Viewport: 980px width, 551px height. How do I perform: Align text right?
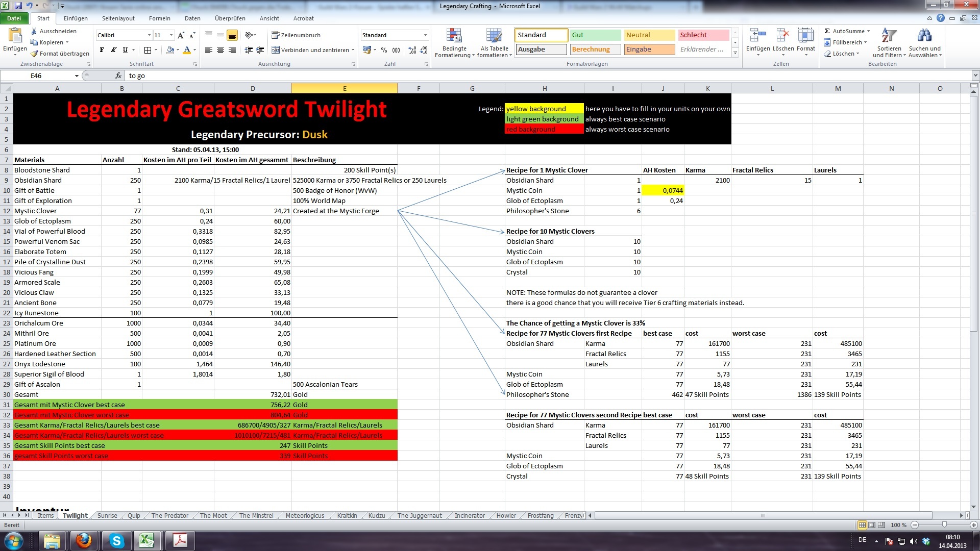(x=232, y=50)
